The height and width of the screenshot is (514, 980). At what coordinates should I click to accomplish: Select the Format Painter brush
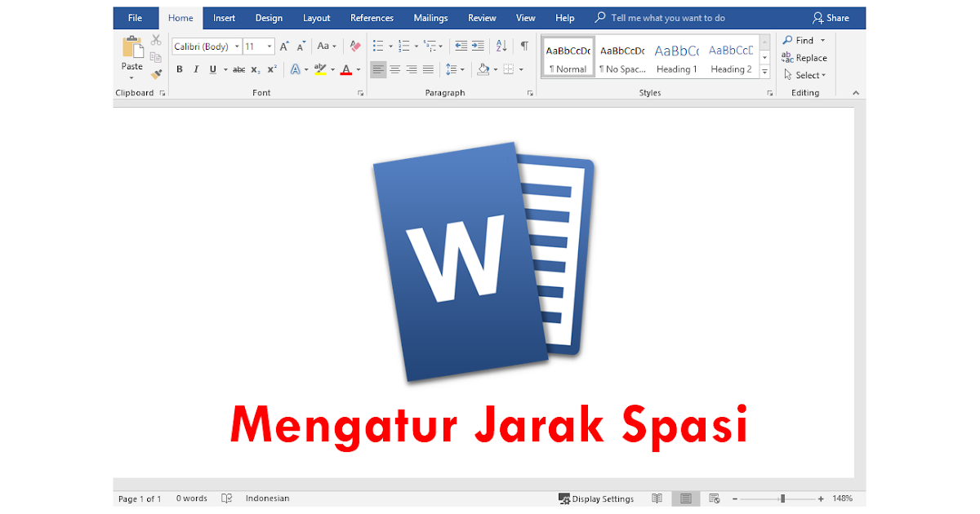click(156, 74)
